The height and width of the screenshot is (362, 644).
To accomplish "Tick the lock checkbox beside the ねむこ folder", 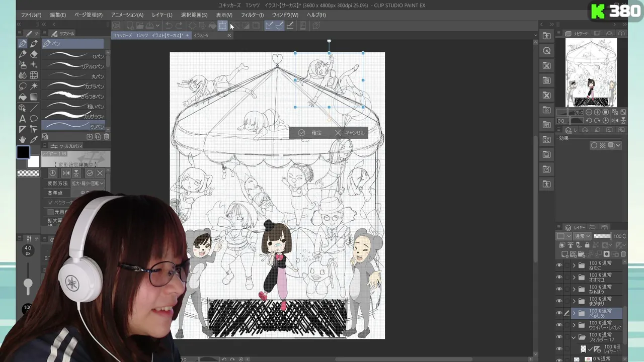I will click(x=567, y=265).
